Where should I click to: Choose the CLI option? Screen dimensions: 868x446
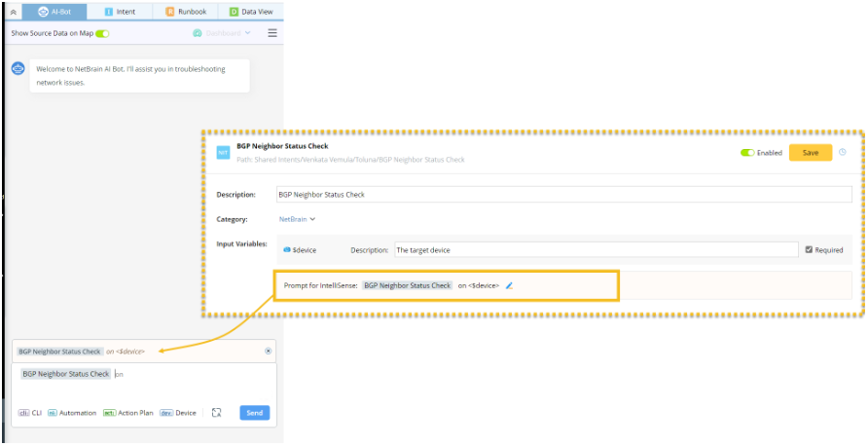pos(30,413)
